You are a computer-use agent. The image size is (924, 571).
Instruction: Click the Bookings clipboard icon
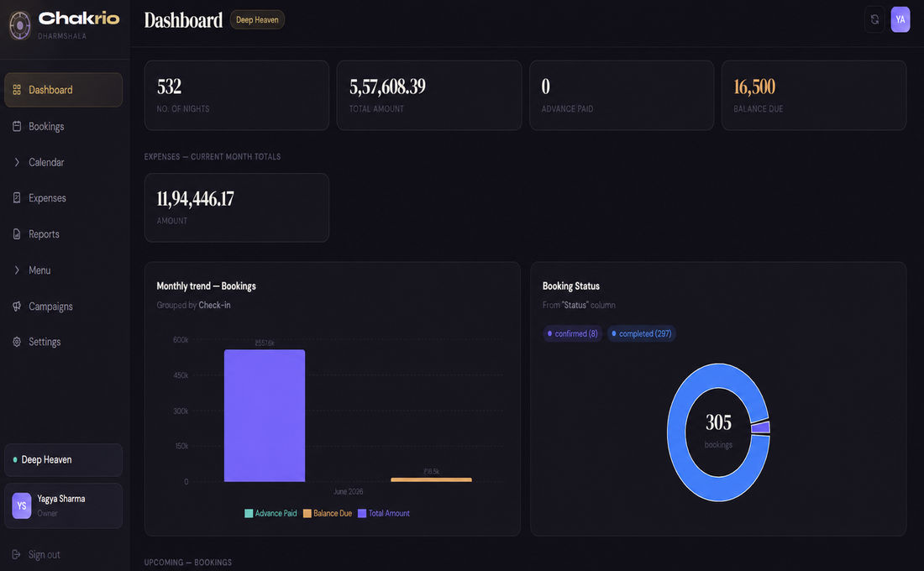click(17, 126)
